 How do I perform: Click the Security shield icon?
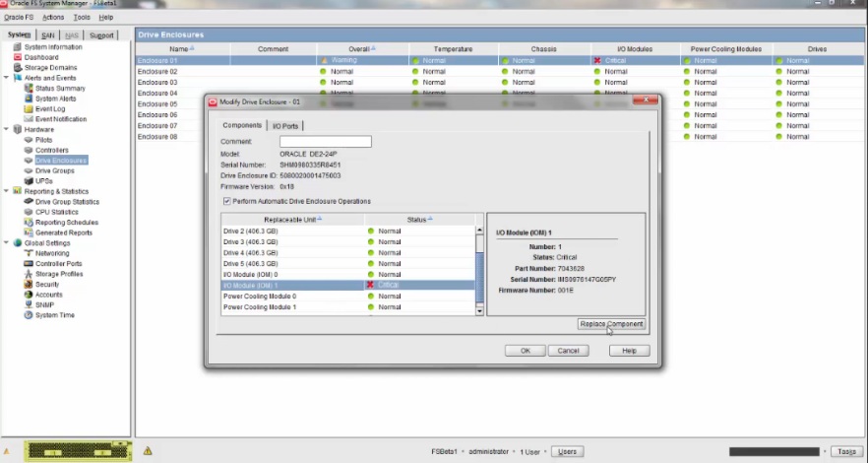tap(29, 284)
